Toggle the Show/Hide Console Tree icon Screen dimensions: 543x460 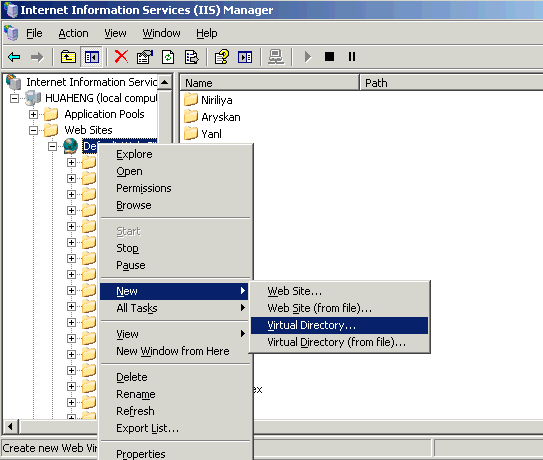click(x=92, y=57)
